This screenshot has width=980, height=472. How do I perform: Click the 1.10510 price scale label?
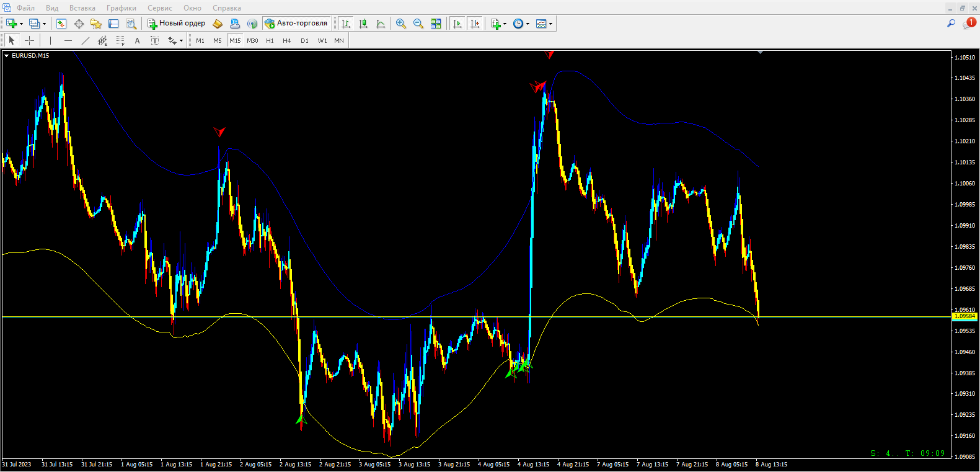(x=965, y=57)
